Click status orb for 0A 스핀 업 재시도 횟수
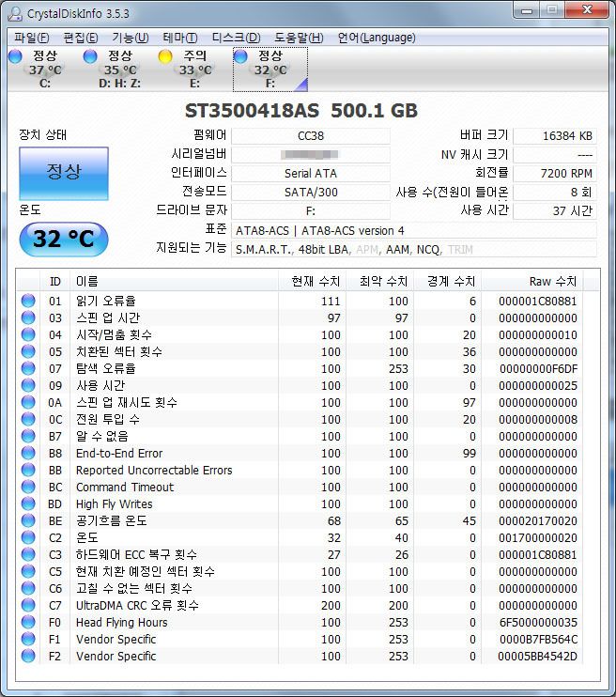616x697 pixels. coord(28,402)
